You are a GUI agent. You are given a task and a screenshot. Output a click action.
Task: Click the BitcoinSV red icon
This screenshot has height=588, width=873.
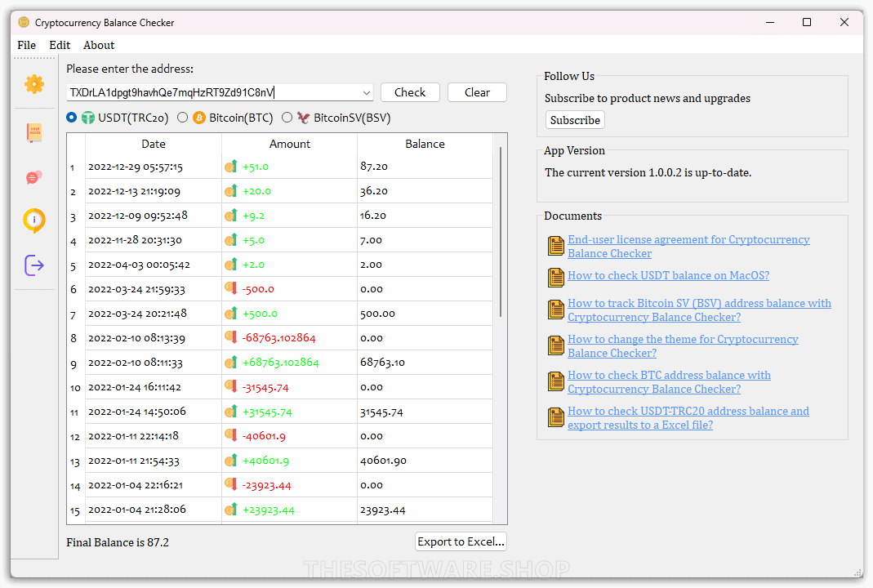pos(304,118)
